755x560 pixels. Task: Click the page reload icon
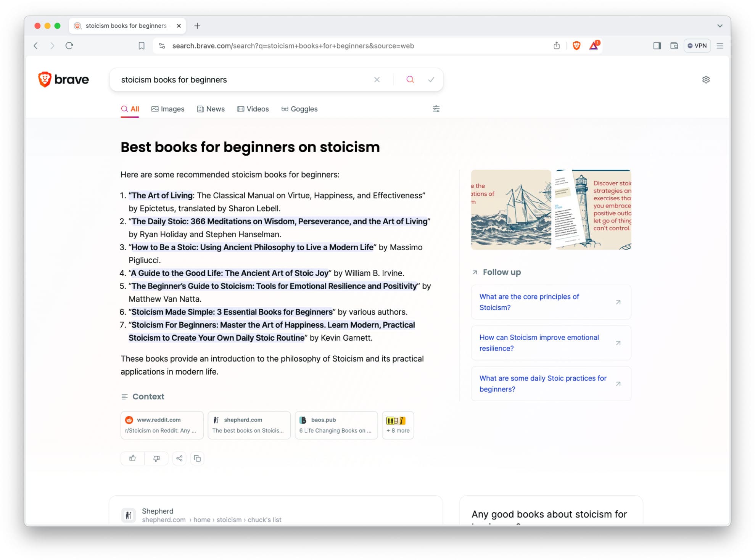pyautogui.click(x=70, y=45)
